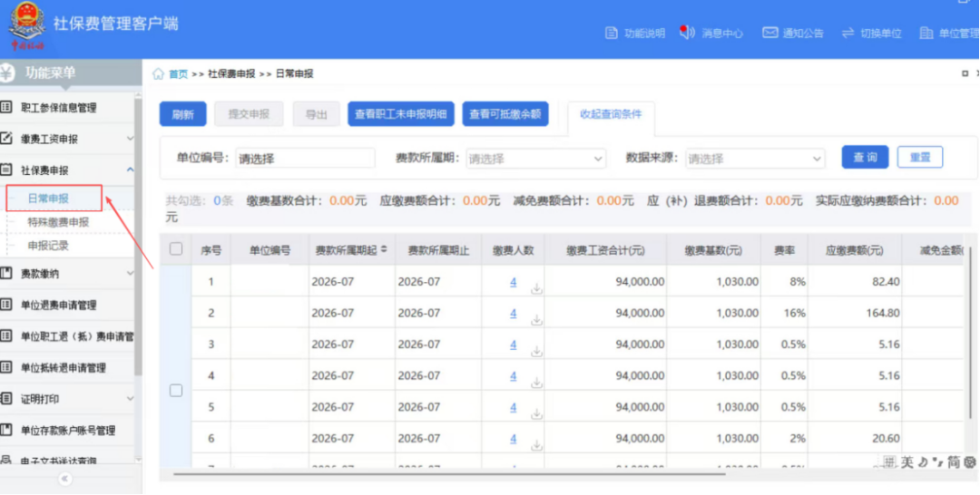Click 缴费工资合计(元) column header

pos(605,249)
